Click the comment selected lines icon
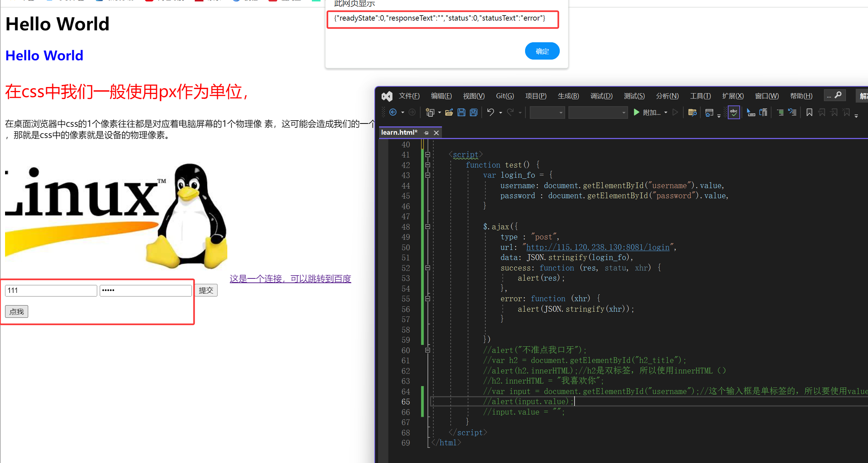The image size is (868, 463). coord(780,112)
